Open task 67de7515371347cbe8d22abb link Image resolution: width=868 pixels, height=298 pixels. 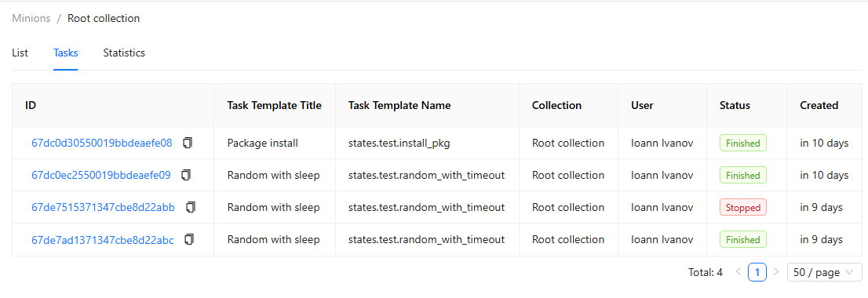coord(103,207)
